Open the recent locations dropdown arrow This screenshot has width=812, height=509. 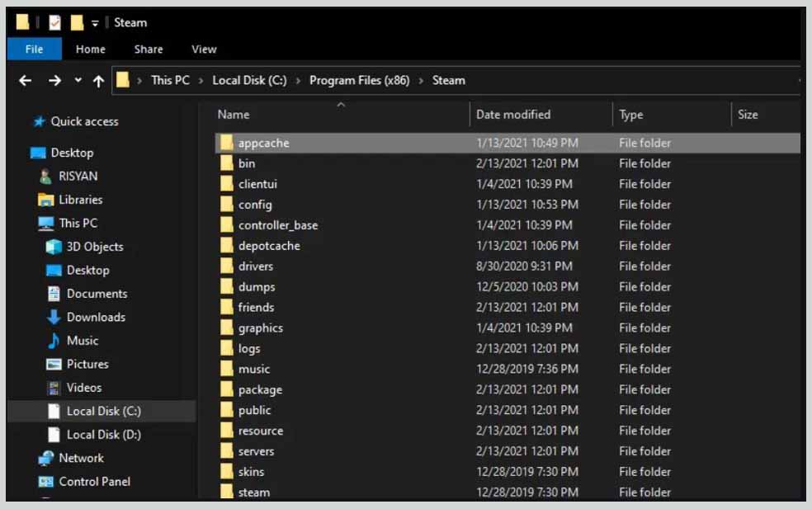coord(77,80)
